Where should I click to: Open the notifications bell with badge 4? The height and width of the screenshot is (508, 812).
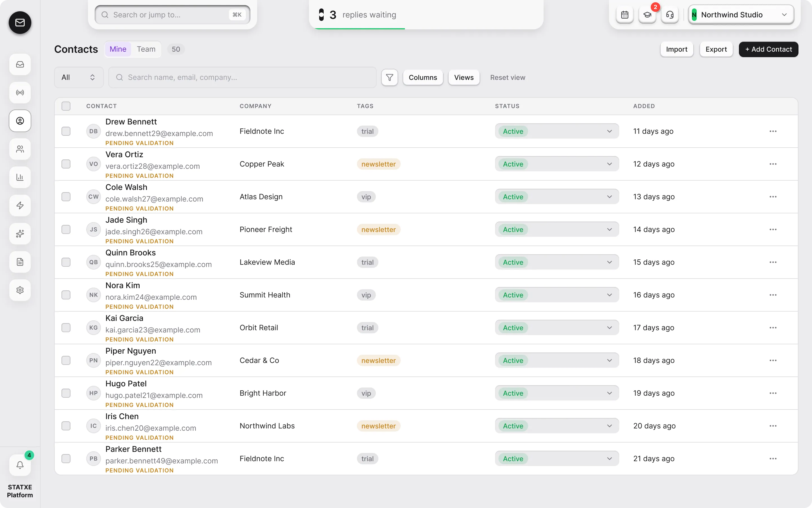pyautogui.click(x=20, y=465)
